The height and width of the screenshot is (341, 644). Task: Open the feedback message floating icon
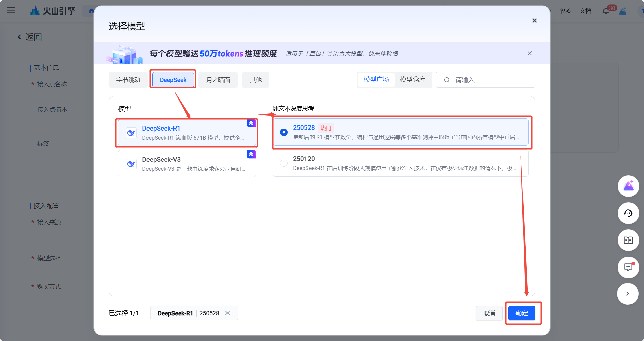pos(628,267)
